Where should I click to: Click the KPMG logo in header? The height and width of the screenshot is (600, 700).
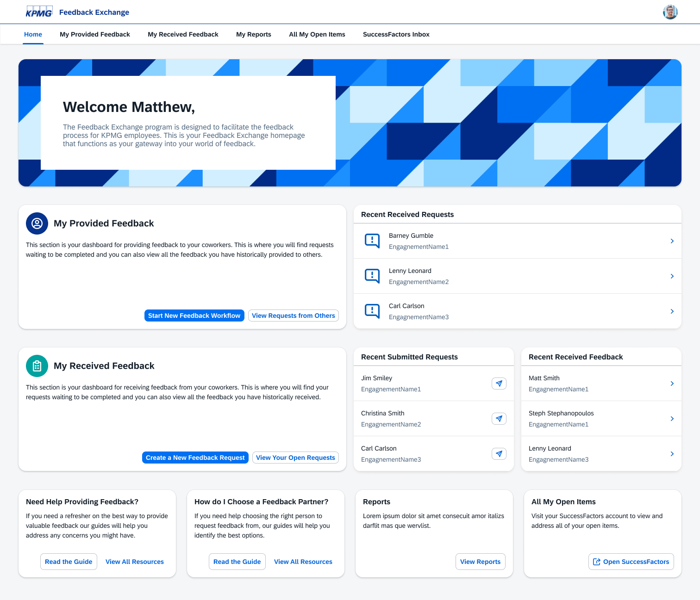(x=39, y=12)
